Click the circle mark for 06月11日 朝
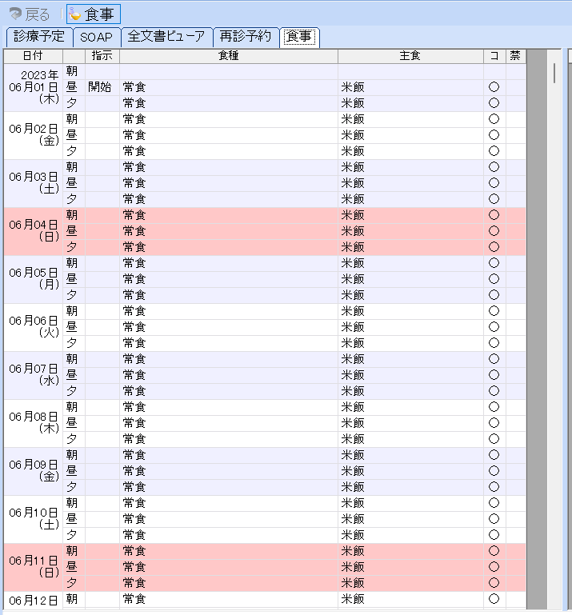The image size is (572, 615). 494,551
